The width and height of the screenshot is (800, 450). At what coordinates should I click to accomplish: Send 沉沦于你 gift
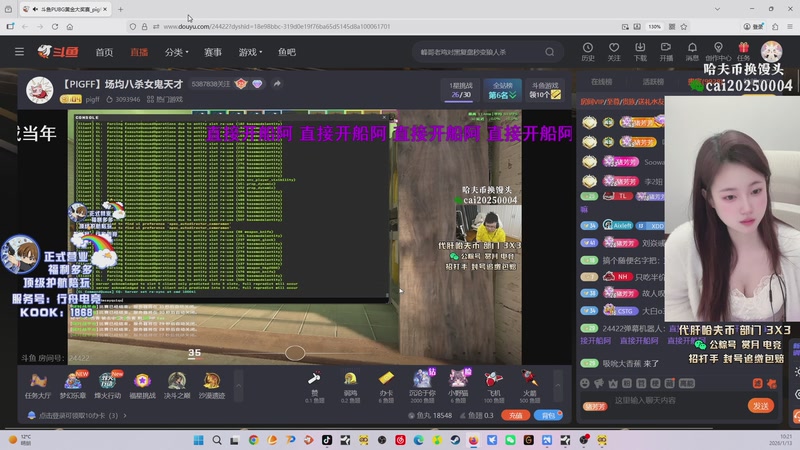pyautogui.click(x=422, y=386)
